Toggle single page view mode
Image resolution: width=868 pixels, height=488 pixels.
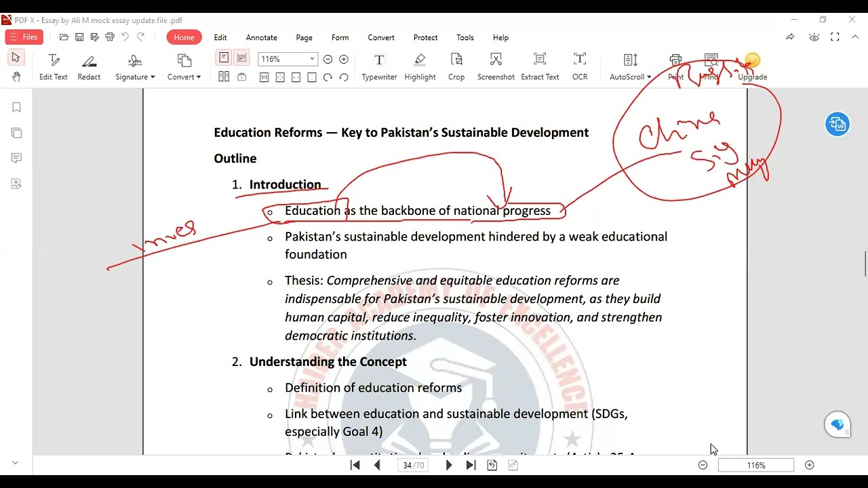click(x=224, y=58)
